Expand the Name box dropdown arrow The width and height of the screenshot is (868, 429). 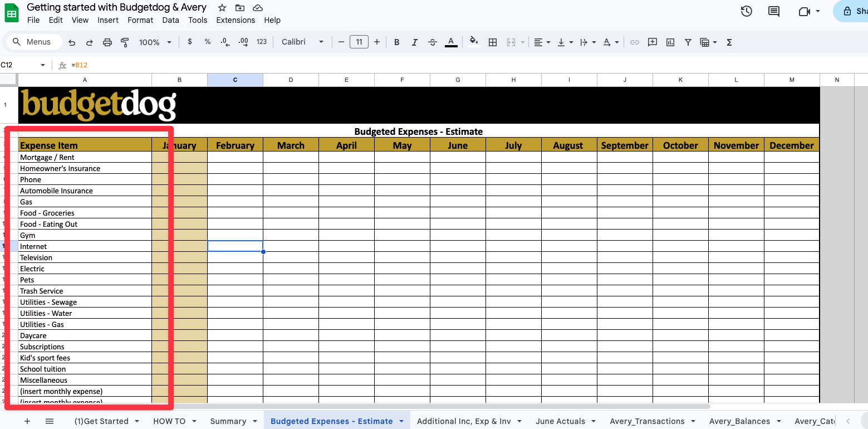(x=43, y=65)
